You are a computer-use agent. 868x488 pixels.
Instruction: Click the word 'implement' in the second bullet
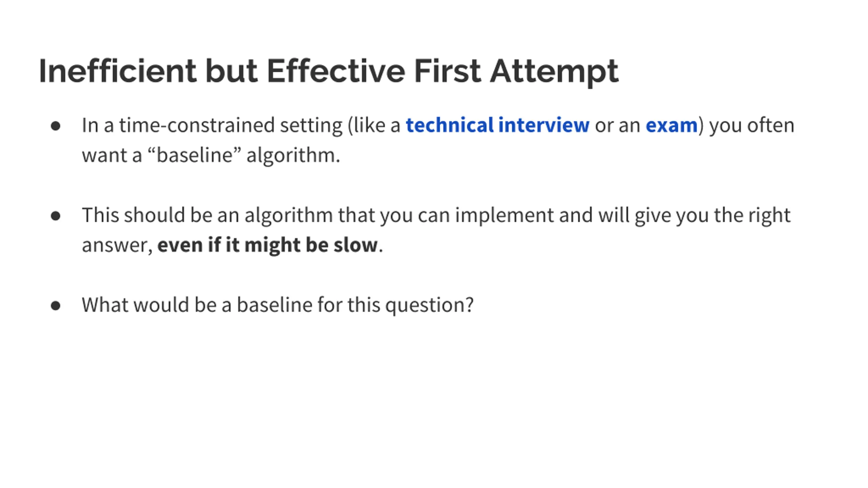tap(504, 216)
